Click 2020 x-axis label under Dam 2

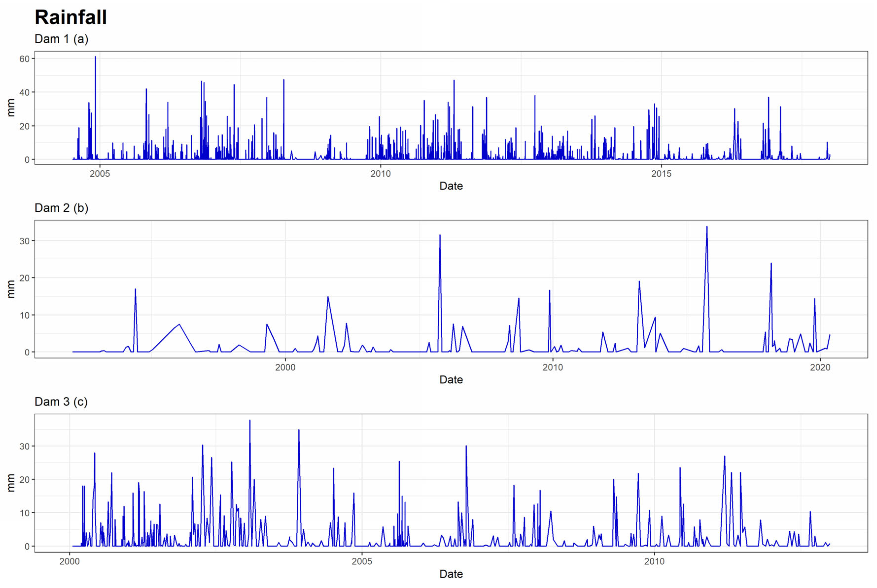pos(820,368)
